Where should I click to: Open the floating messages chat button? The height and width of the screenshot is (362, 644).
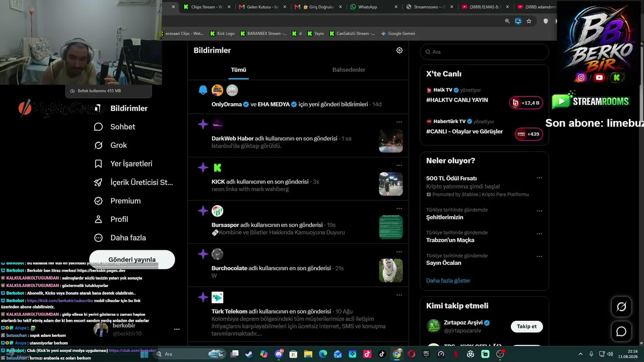coord(621,331)
